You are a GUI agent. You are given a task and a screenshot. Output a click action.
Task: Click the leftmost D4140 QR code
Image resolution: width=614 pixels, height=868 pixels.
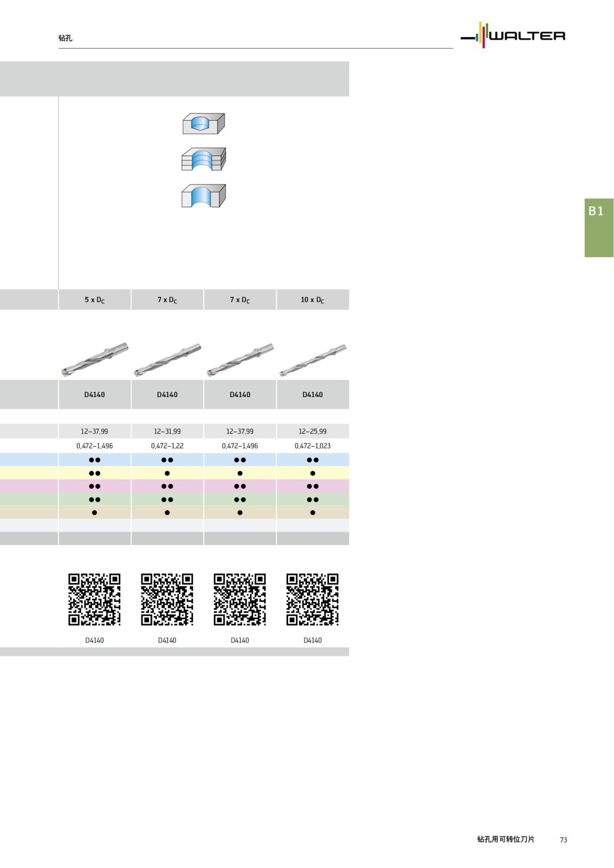click(95, 599)
